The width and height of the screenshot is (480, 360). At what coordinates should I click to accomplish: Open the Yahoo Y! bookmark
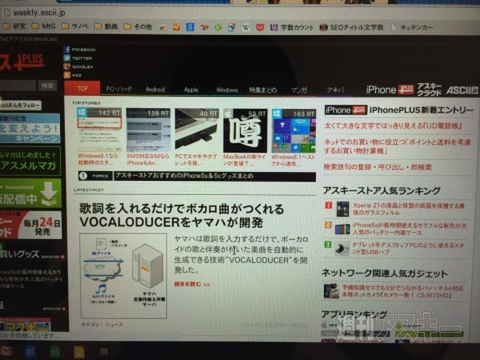click(x=204, y=27)
